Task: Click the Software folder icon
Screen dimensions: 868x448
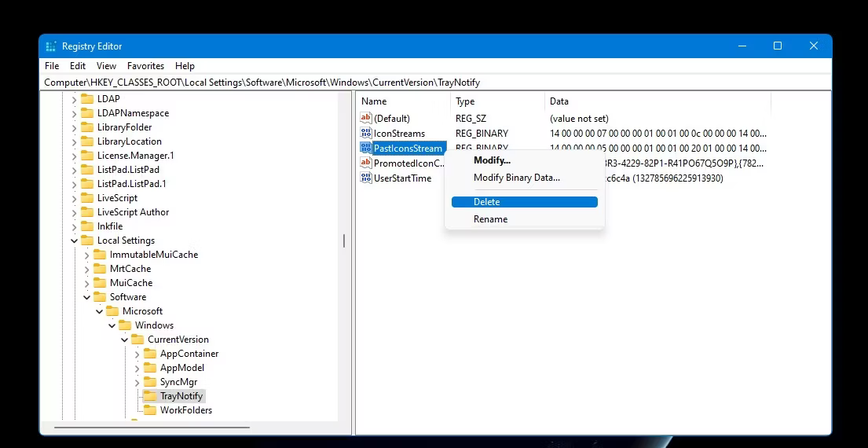Action: pyautogui.click(x=100, y=297)
